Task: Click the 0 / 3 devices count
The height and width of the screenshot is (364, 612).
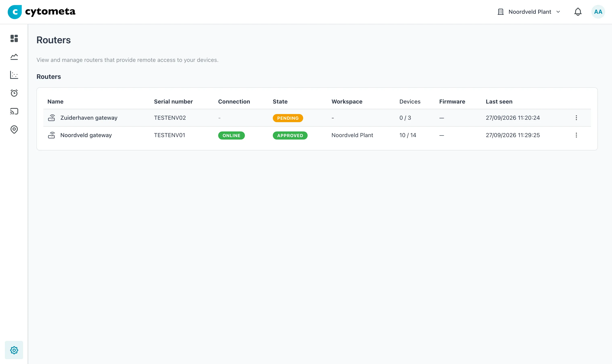Action: (x=405, y=118)
